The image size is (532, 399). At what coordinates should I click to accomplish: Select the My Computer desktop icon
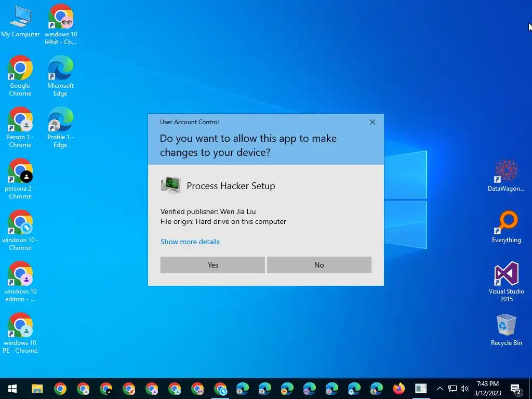point(20,22)
